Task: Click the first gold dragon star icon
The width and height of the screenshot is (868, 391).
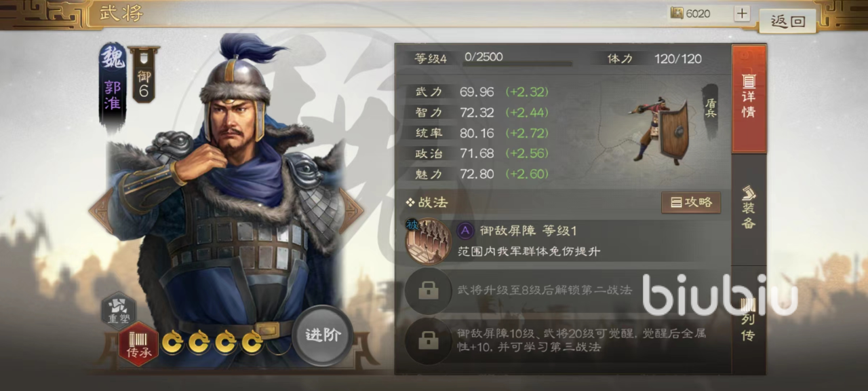Action: (x=173, y=341)
